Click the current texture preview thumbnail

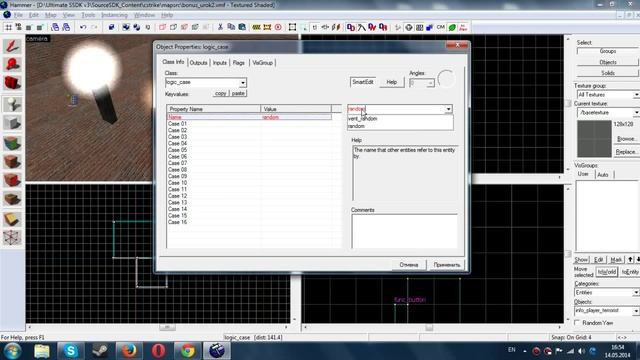594,139
